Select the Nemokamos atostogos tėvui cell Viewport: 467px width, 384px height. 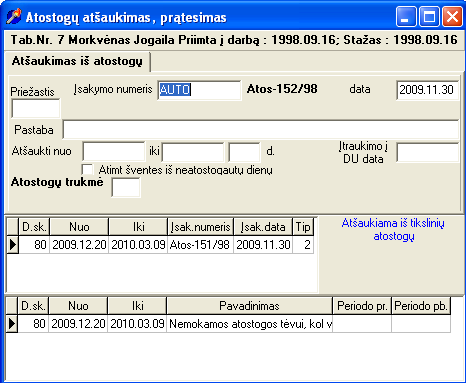(x=249, y=324)
